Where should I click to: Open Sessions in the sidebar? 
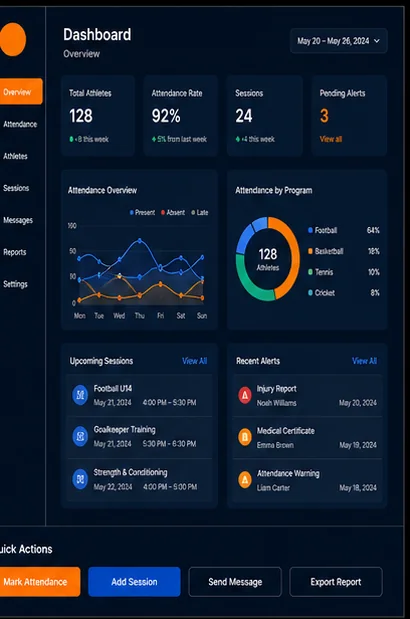[16, 188]
